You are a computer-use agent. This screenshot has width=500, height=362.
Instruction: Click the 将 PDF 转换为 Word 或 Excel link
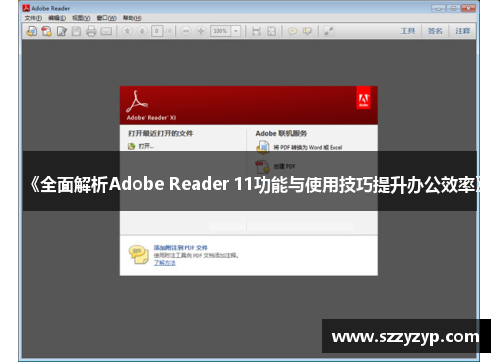click(308, 147)
